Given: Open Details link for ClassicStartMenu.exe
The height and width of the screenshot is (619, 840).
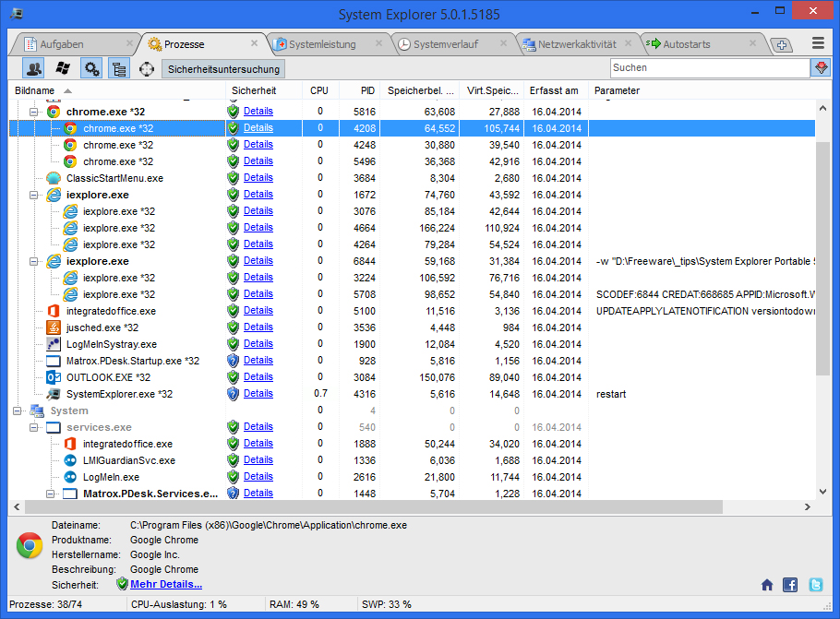Looking at the screenshot, I should [258, 178].
